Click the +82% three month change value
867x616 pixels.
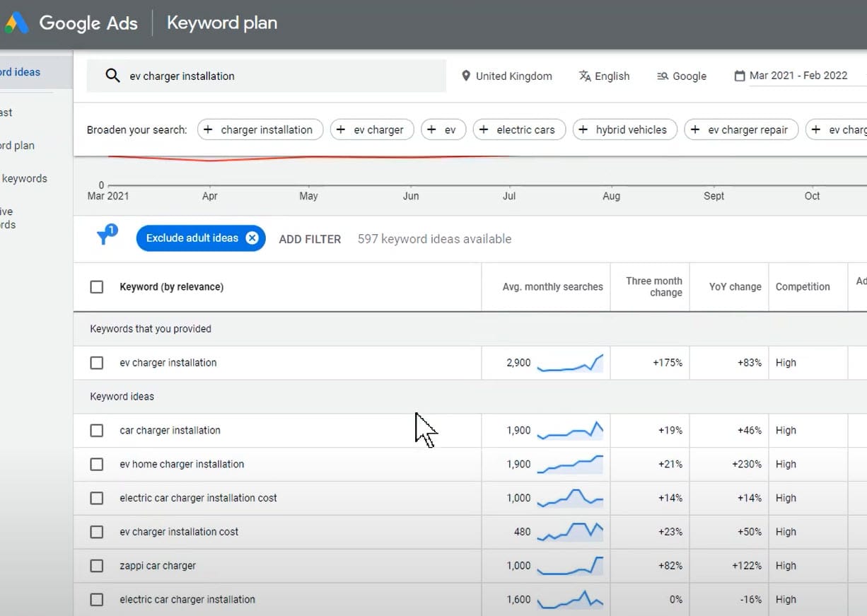670,566
